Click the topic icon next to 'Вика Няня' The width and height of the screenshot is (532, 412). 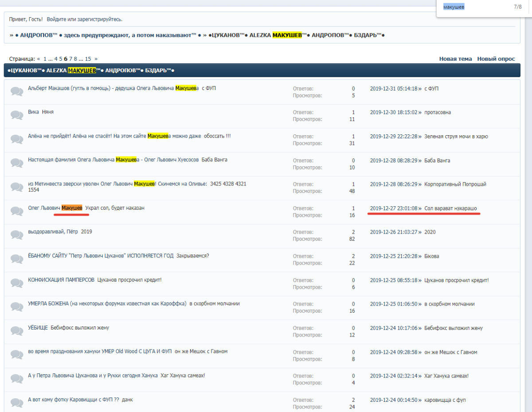[x=17, y=115]
